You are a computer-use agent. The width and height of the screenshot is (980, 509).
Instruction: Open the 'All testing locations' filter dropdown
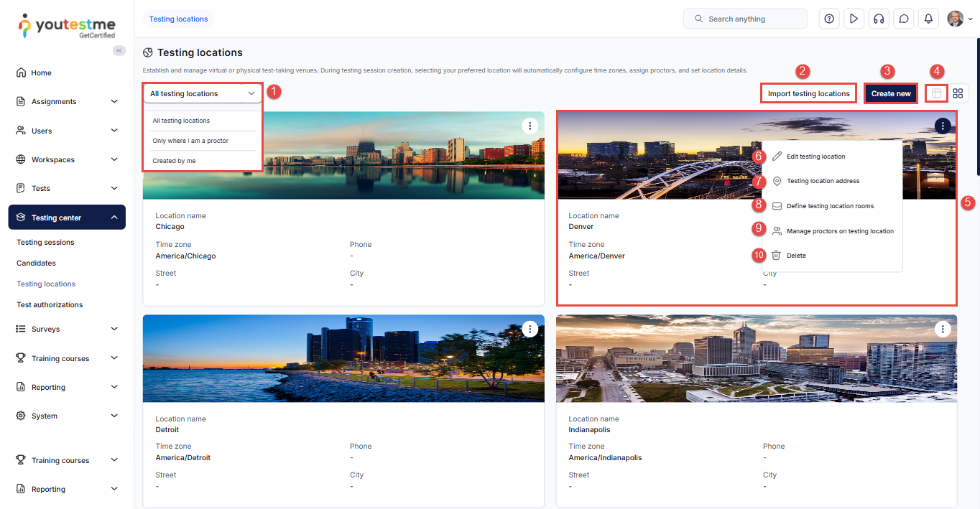click(x=202, y=93)
